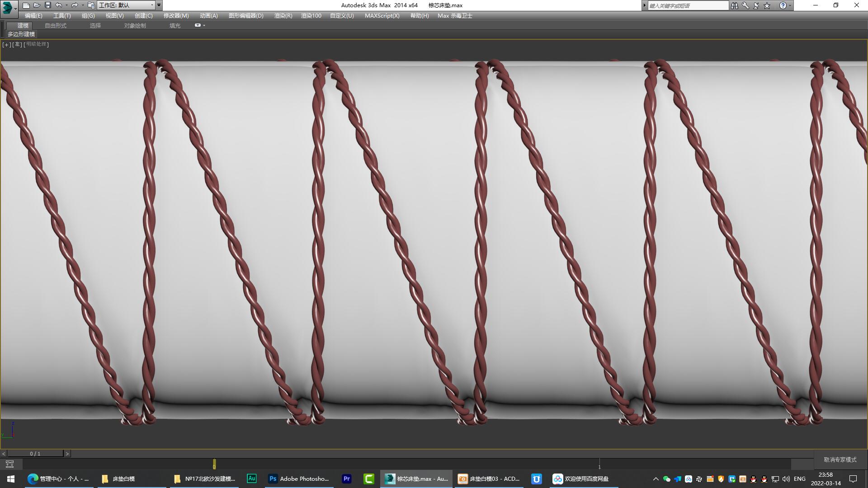Click the Redo arrow icon
Screen dimensions: 868x488
click(x=75, y=5)
